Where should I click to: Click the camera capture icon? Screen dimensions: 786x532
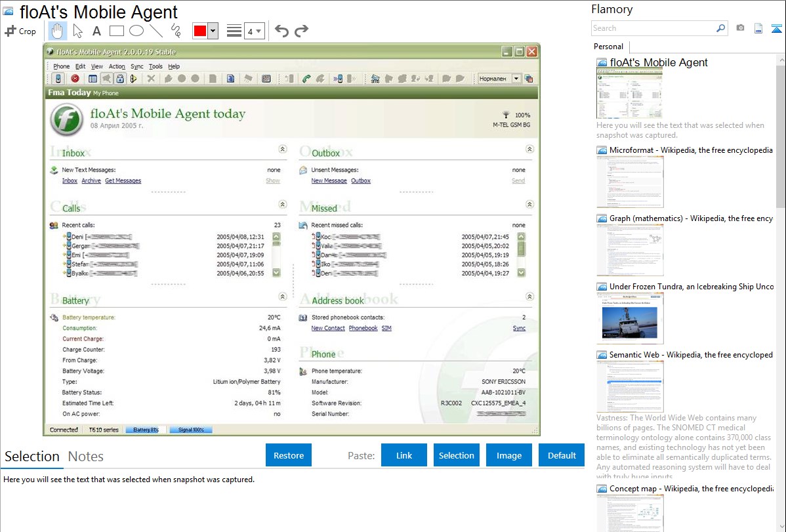click(x=740, y=28)
